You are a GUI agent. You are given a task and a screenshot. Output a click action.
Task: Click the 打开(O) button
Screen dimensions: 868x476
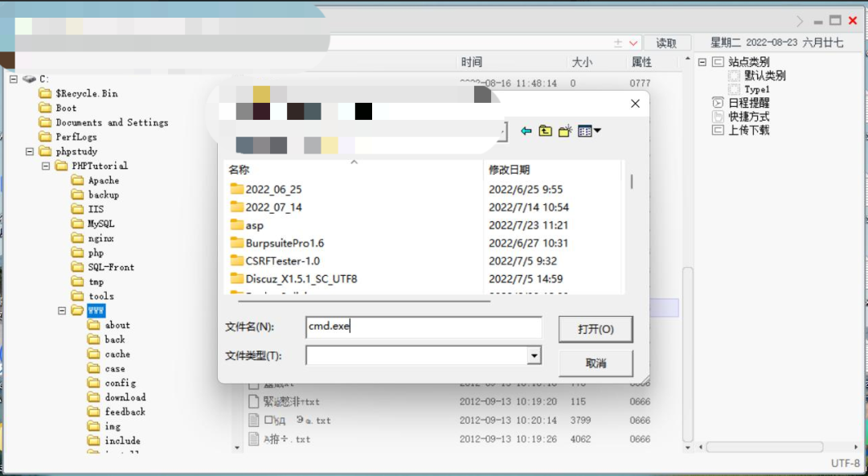[x=596, y=329]
